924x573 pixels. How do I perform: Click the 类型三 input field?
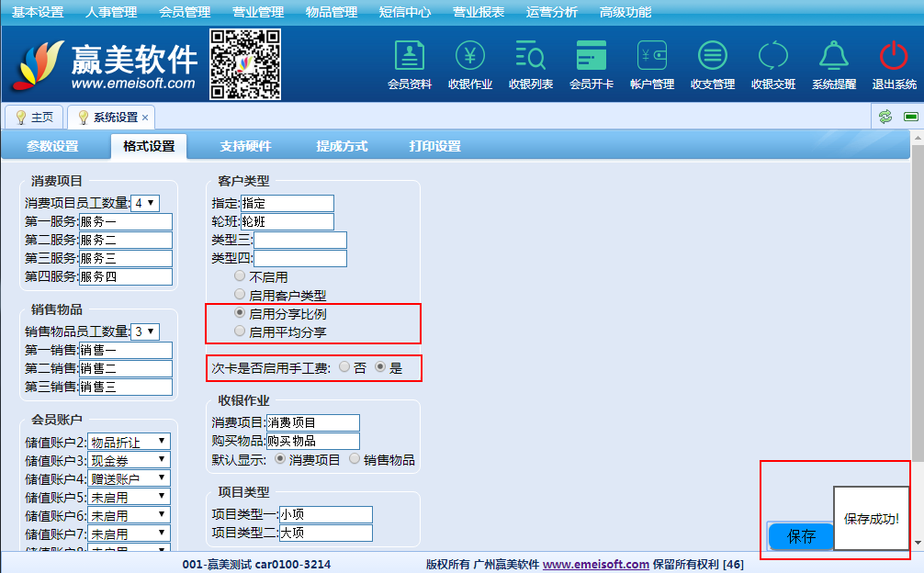(x=300, y=240)
